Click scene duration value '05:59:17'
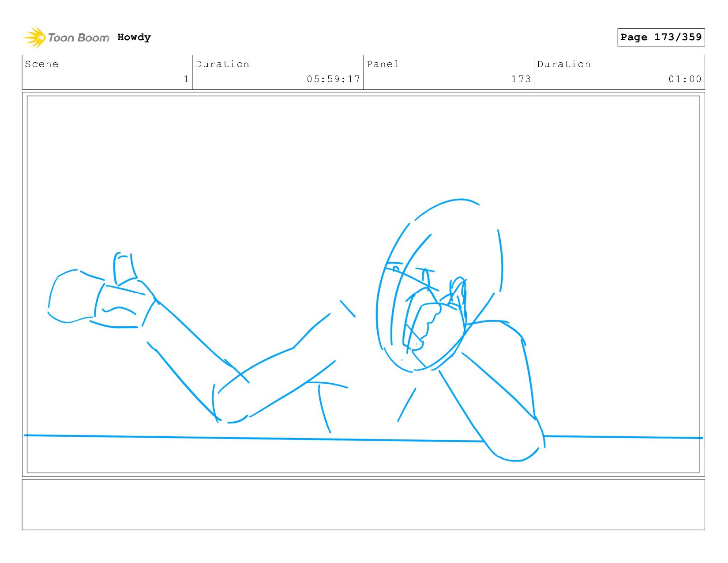 pos(334,79)
